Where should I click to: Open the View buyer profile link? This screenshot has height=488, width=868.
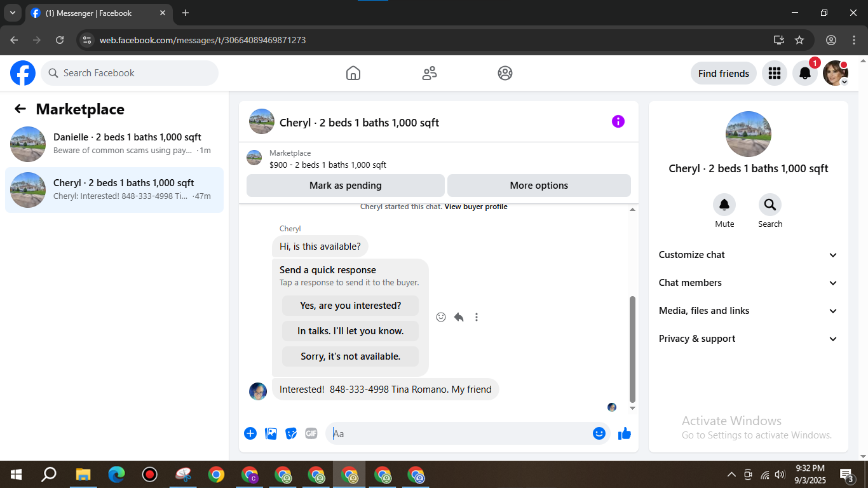[476, 207]
